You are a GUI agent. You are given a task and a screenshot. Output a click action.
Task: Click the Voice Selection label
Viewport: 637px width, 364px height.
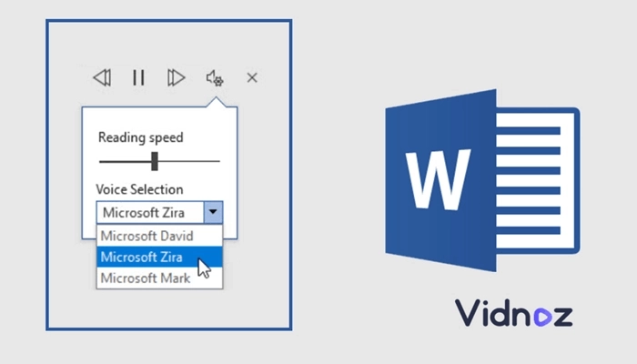pos(139,189)
